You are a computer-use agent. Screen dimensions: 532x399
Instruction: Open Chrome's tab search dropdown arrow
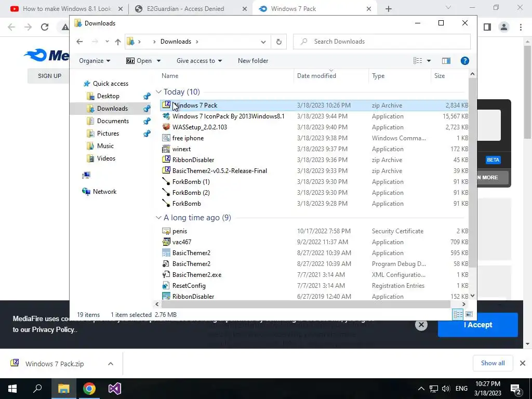(x=448, y=7)
